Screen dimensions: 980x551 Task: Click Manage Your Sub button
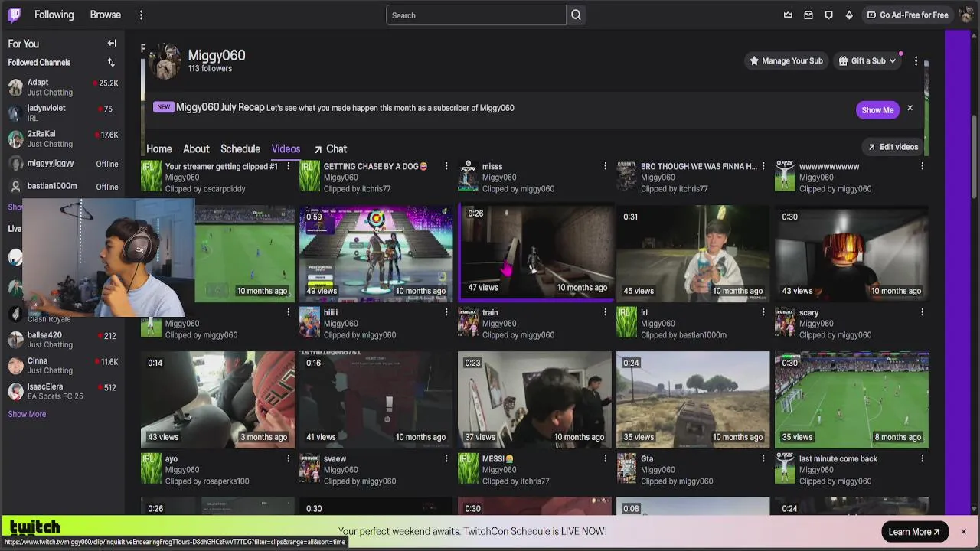(x=786, y=61)
